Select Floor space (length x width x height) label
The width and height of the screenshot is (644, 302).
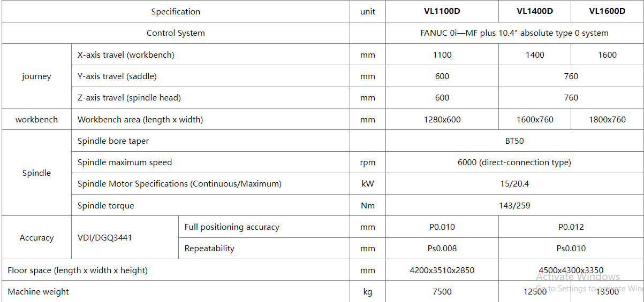point(78,270)
